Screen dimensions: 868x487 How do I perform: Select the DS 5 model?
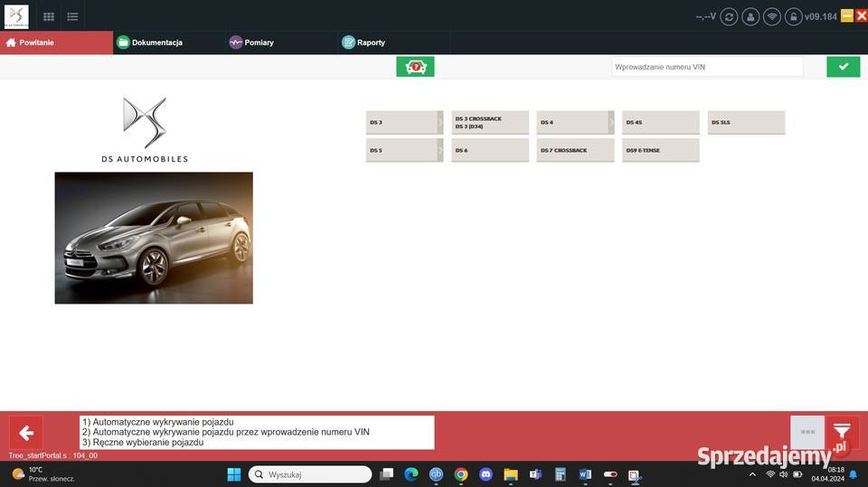[x=401, y=150]
